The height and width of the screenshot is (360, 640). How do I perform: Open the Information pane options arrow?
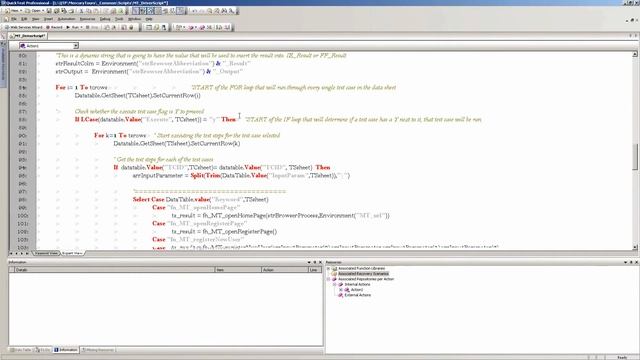(309, 262)
